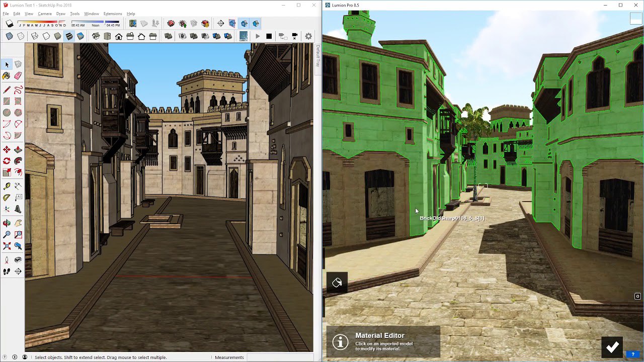Expand the Default Tray panel
Viewport: 644px width, 362px height.
click(317, 56)
